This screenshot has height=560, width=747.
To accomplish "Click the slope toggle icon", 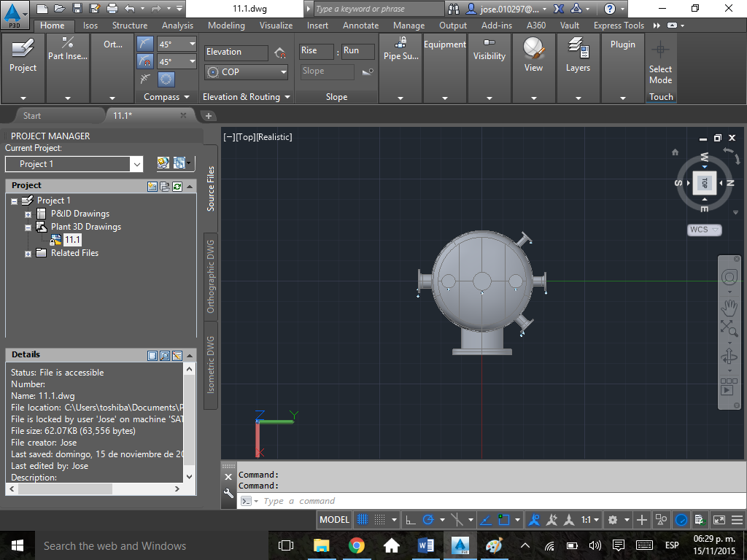I will (368, 72).
